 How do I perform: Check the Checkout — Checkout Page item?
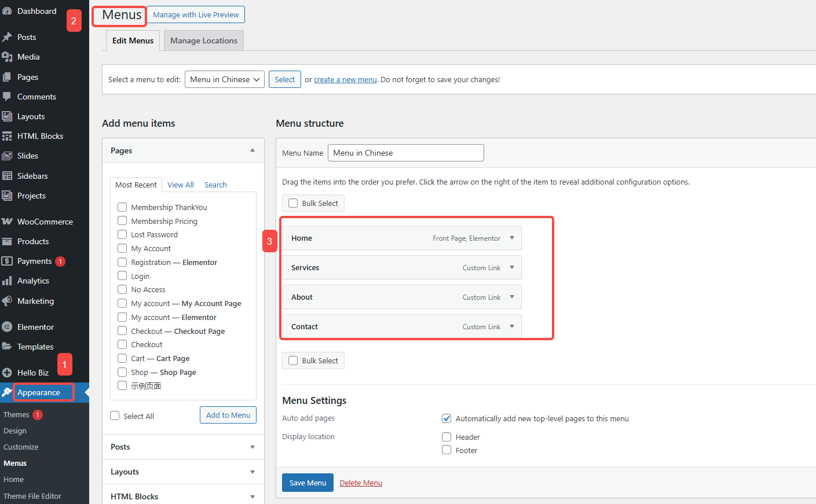122,330
